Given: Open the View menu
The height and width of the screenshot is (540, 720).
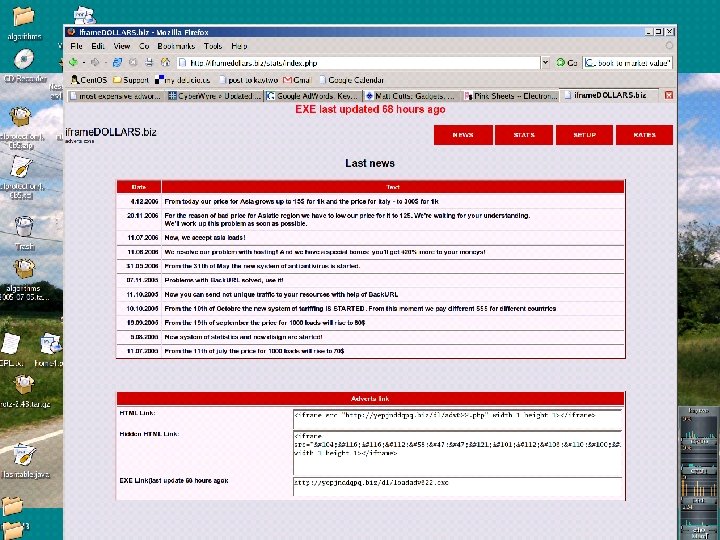Looking at the screenshot, I should (x=122, y=46).
